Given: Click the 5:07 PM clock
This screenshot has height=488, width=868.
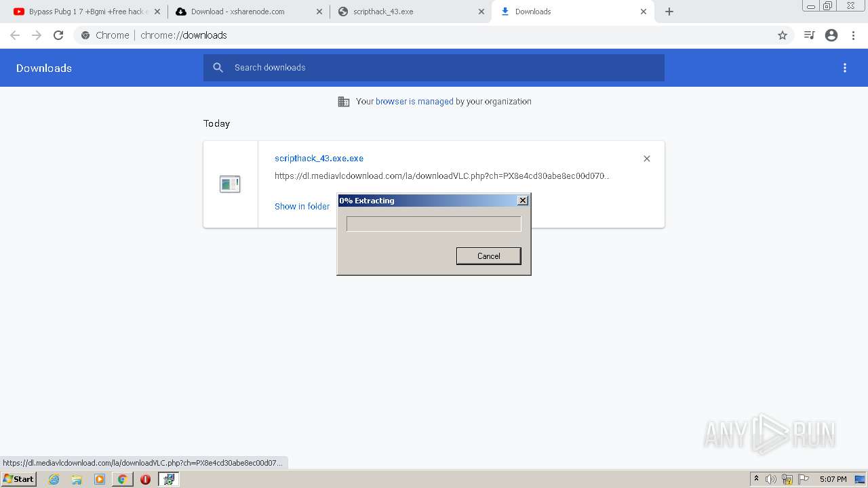Looking at the screenshot, I should (833, 479).
